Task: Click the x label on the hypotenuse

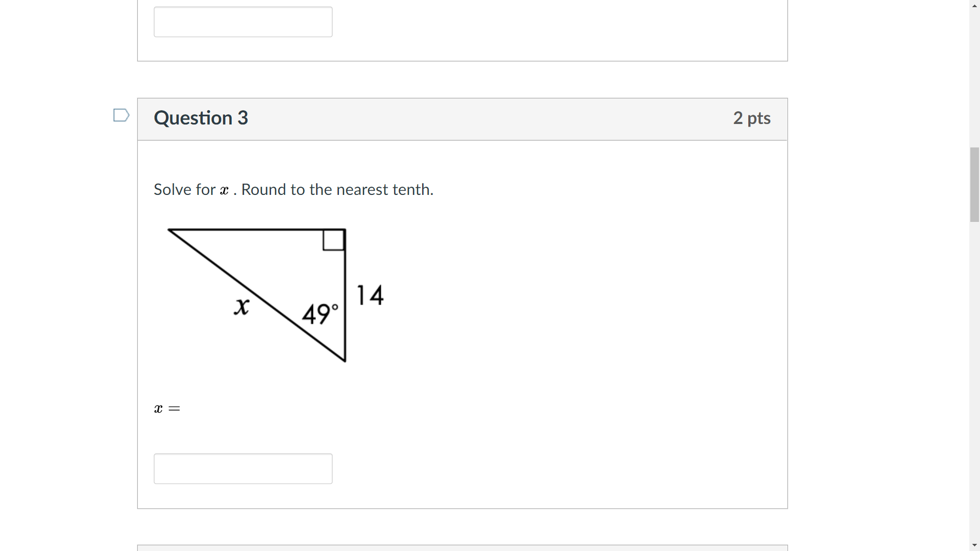Action: coord(242,306)
